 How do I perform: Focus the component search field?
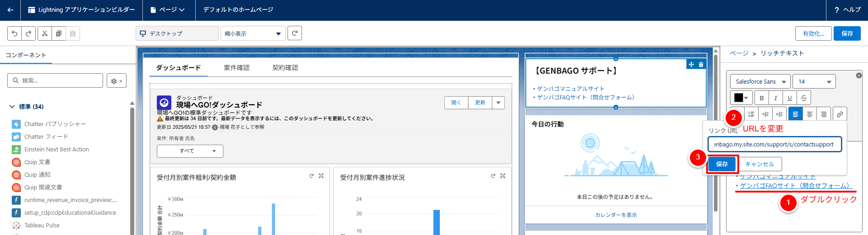[x=55, y=80]
